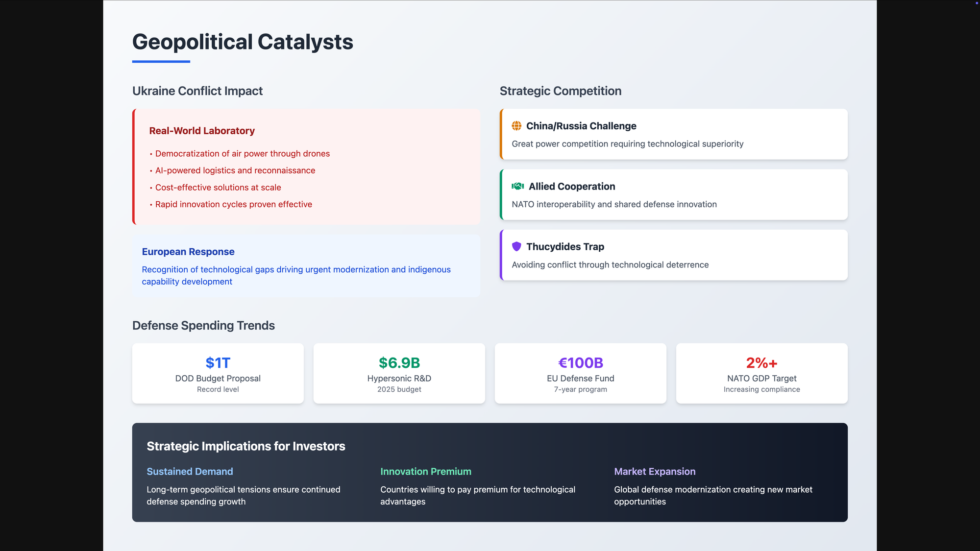This screenshot has width=980, height=551.
Task: Click the handshake icon beside Allied Cooperation
Action: [517, 186]
